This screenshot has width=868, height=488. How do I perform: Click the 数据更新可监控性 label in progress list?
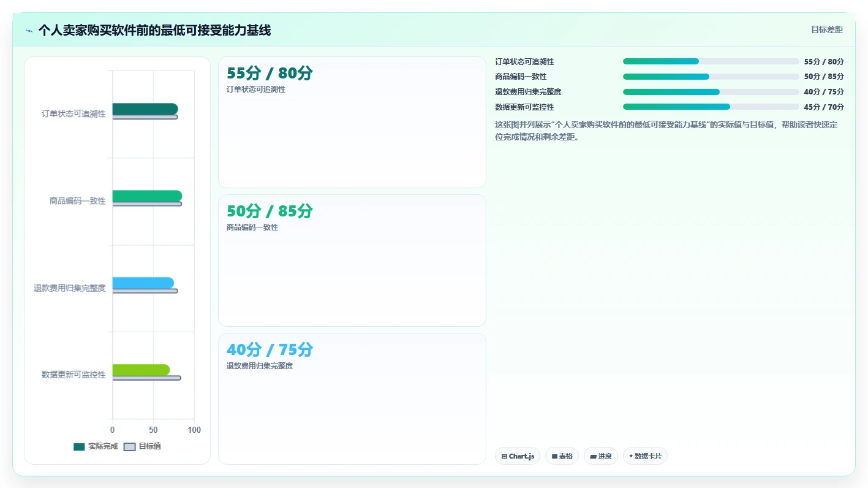pos(524,107)
